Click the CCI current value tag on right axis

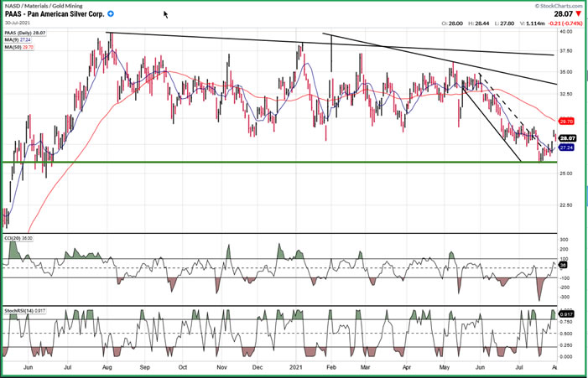pyautogui.click(x=565, y=265)
